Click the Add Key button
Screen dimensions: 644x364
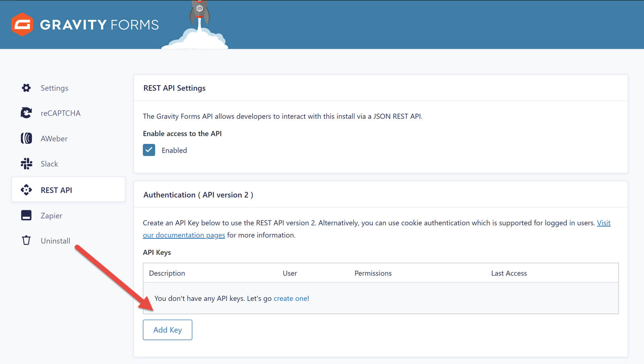[167, 330]
